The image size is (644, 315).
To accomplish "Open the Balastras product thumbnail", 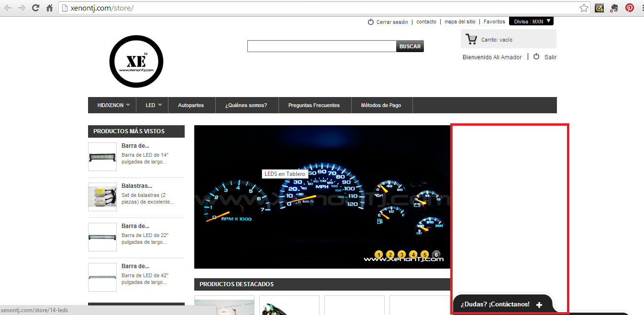I will (x=102, y=197).
